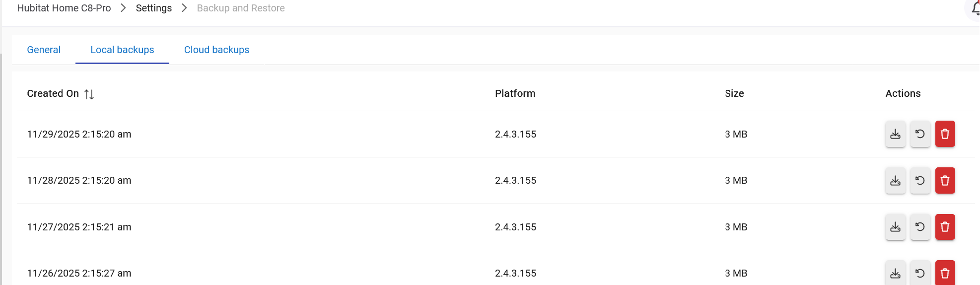This screenshot has width=980, height=285.
Task: Open the Cloud backups tab
Action: point(216,50)
